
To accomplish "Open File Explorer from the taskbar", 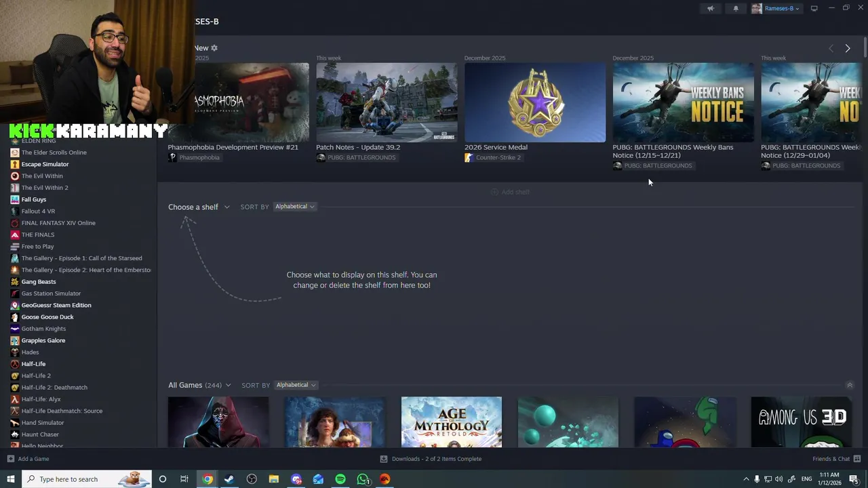I will [x=274, y=479].
